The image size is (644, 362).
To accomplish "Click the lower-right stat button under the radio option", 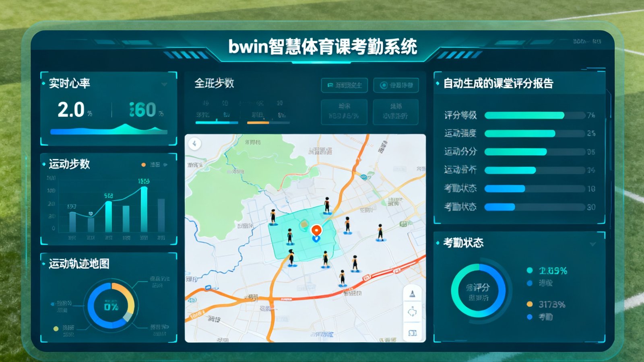I will 396,111.
